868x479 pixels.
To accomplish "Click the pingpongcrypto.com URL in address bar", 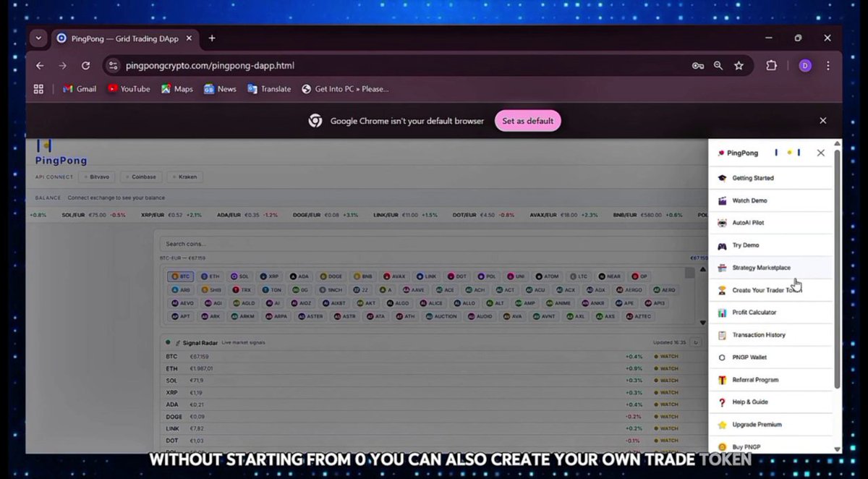I will pos(210,66).
